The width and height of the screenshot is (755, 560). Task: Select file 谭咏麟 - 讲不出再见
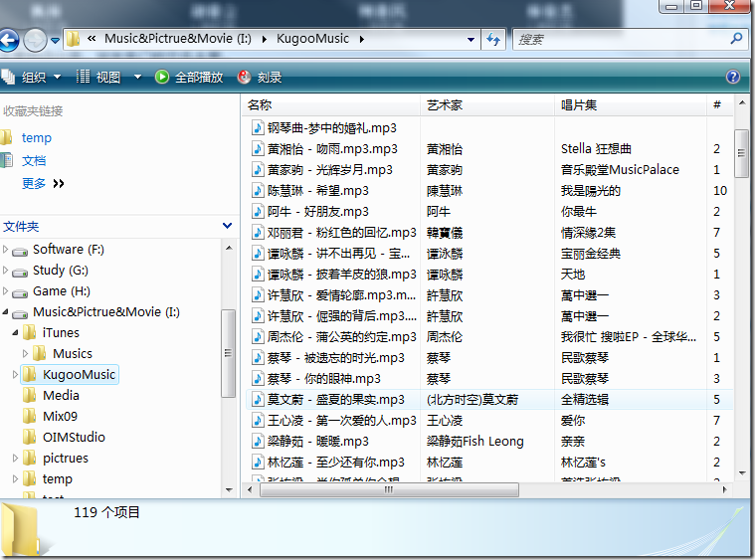338,254
